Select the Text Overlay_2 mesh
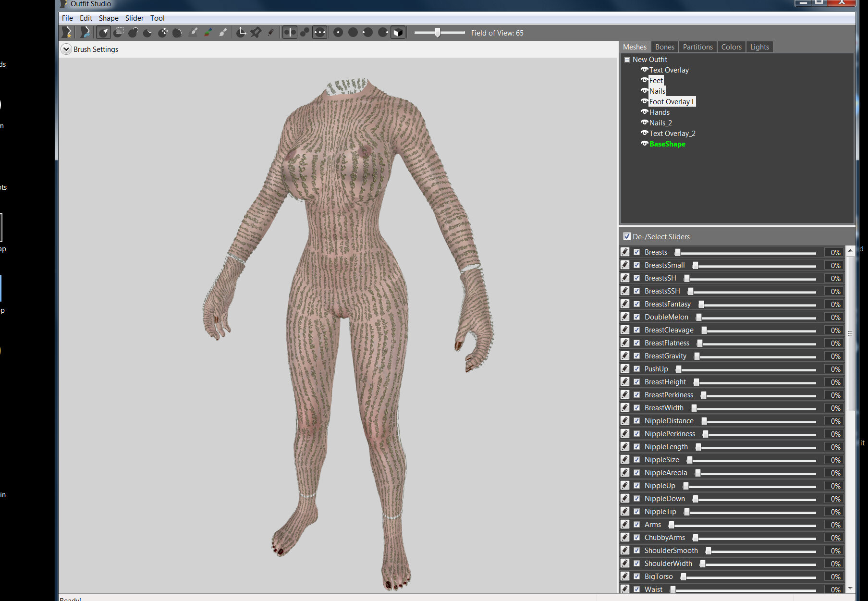The height and width of the screenshot is (601, 868). pos(672,133)
